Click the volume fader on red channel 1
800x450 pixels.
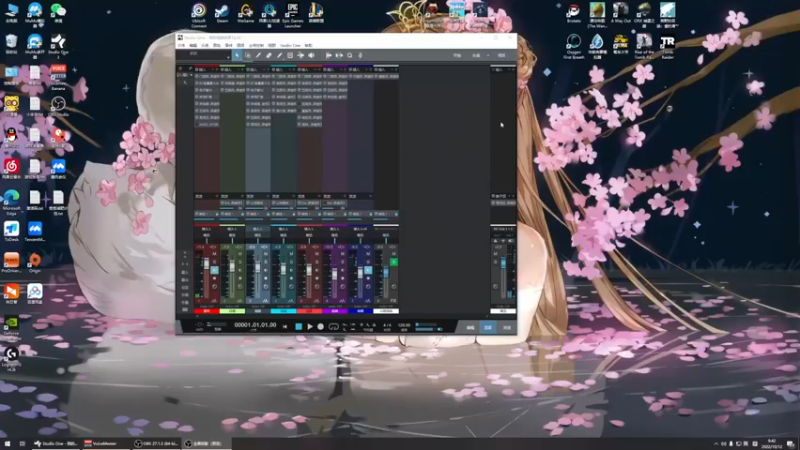(x=207, y=264)
